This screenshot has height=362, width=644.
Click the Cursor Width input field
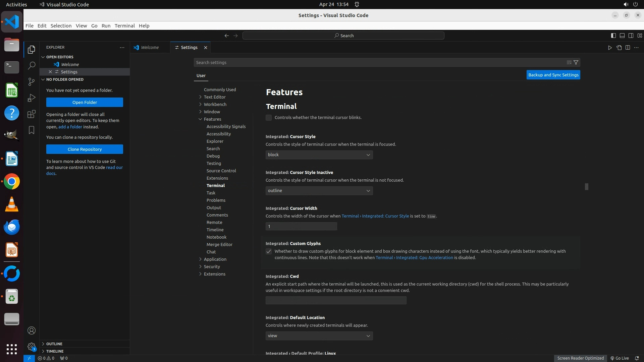(x=301, y=227)
